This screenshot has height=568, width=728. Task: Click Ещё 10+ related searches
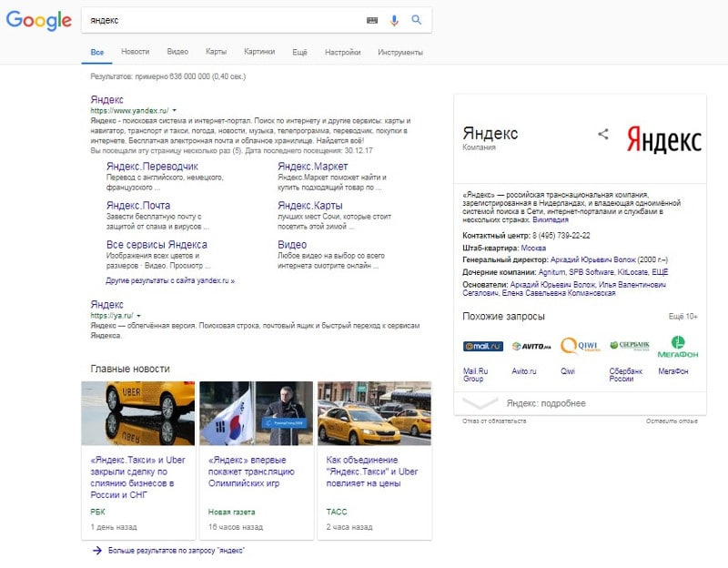click(683, 316)
